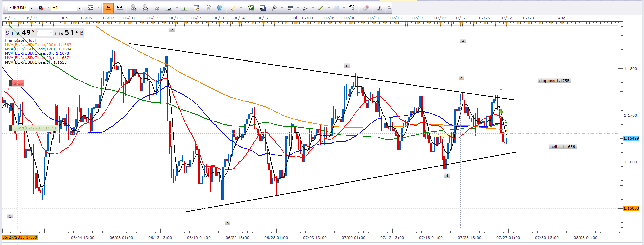The image size is (644, 245).
Task: Click the B buy price button
Action: [82, 33]
